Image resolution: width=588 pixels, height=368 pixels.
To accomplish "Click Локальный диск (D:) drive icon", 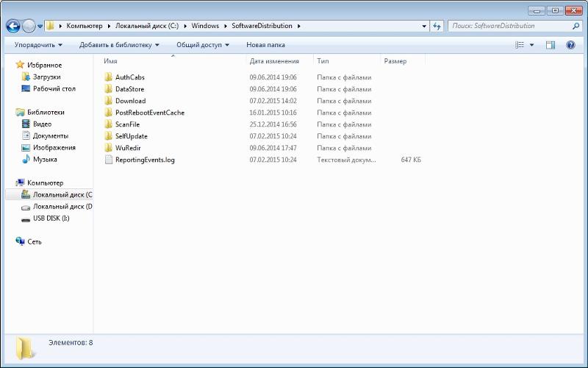I will click(x=26, y=207).
